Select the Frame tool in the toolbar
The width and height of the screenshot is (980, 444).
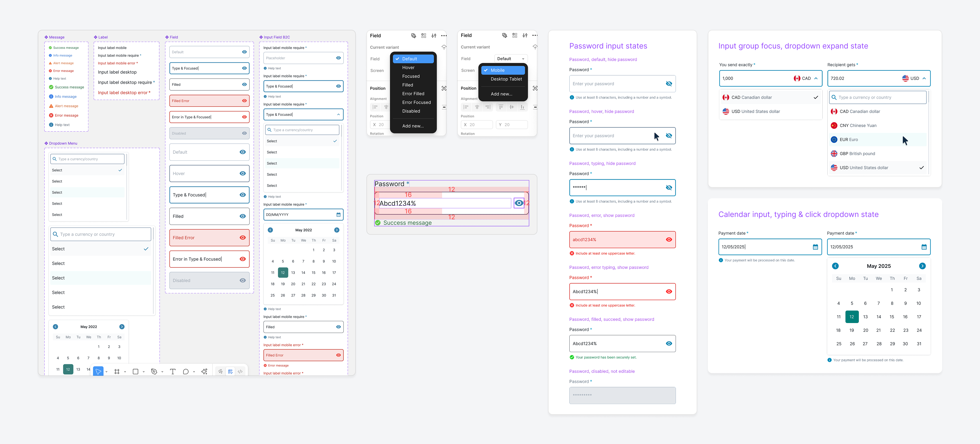coord(117,372)
